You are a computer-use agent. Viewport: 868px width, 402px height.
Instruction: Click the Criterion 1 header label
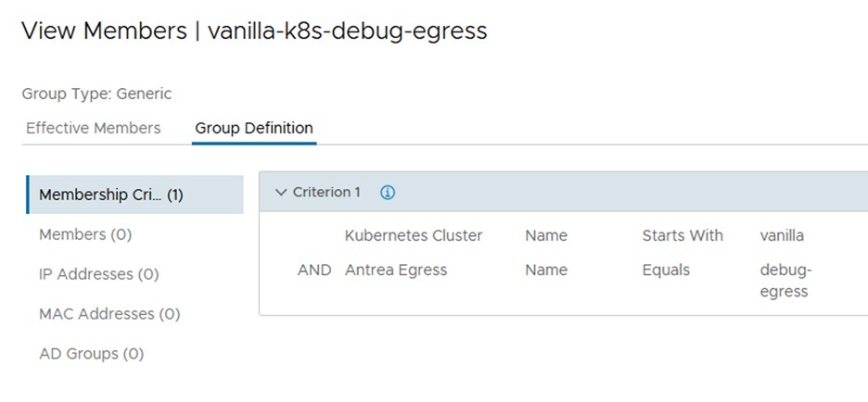[x=326, y=193]
